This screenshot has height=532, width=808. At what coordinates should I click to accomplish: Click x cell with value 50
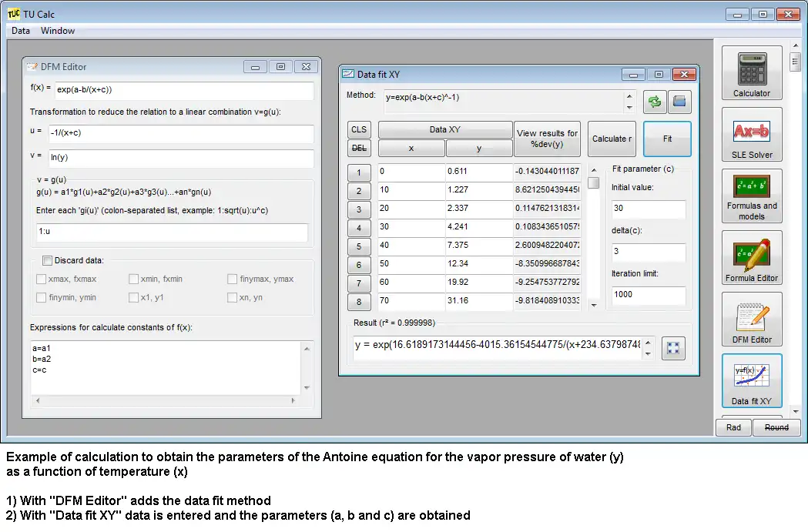coord(411,263)
